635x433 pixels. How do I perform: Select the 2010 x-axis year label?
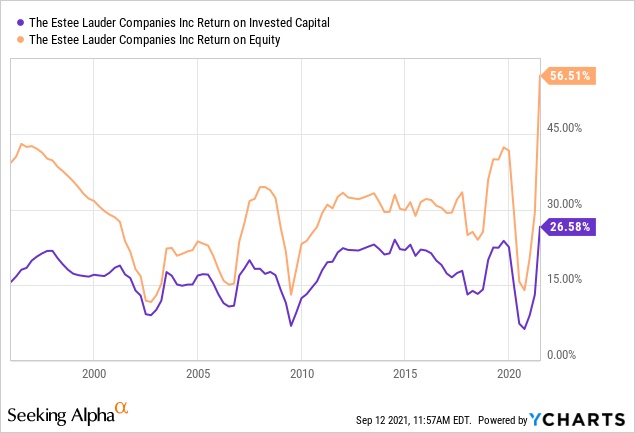pyautogui.click(x=302, y=374)
